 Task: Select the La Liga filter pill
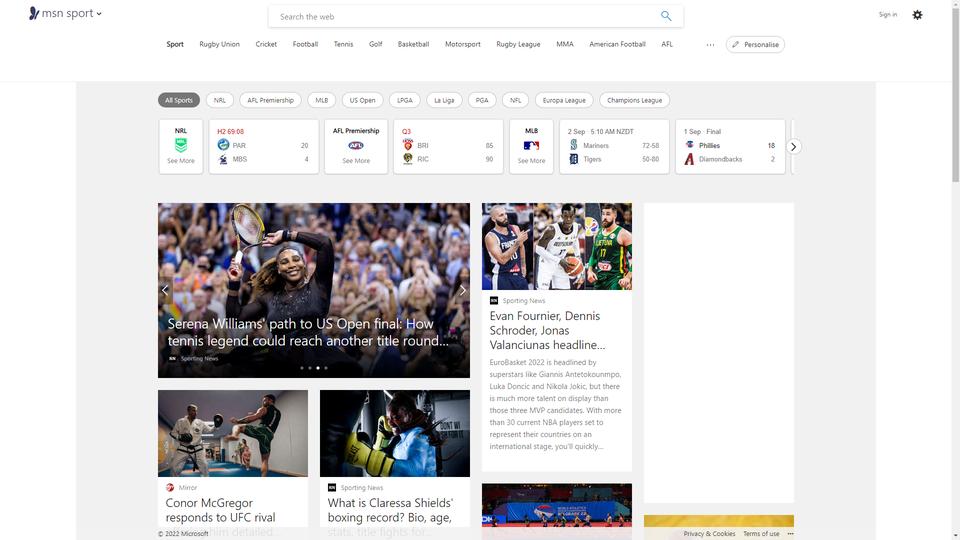pyautogui.click(x=444, y=100)
